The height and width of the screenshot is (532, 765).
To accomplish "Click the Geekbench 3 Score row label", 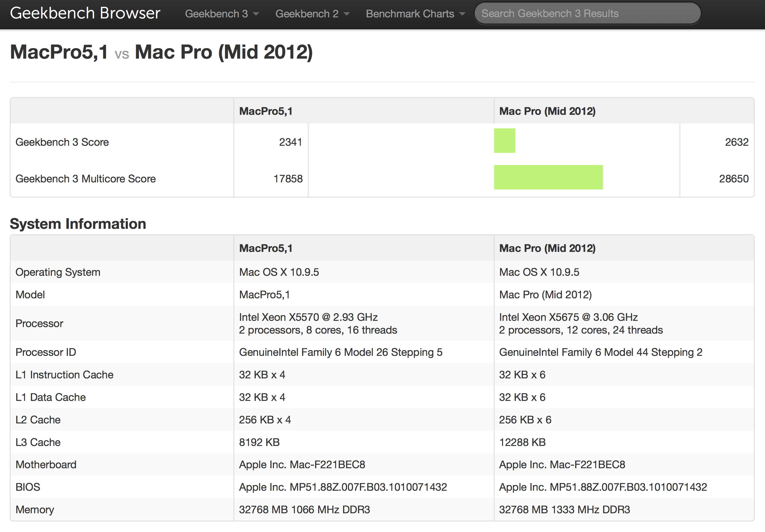I will pyautogui.click(x=62, y=142).
